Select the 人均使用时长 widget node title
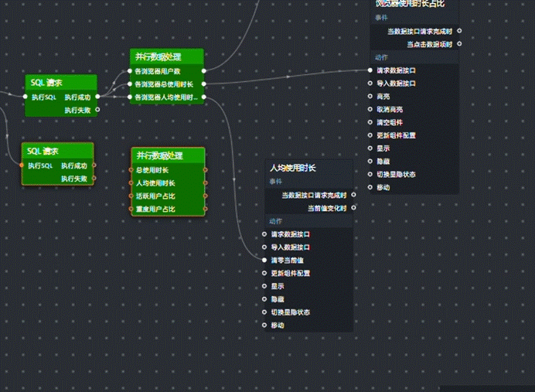Screen dimensions: 535x392 [293, 168]
